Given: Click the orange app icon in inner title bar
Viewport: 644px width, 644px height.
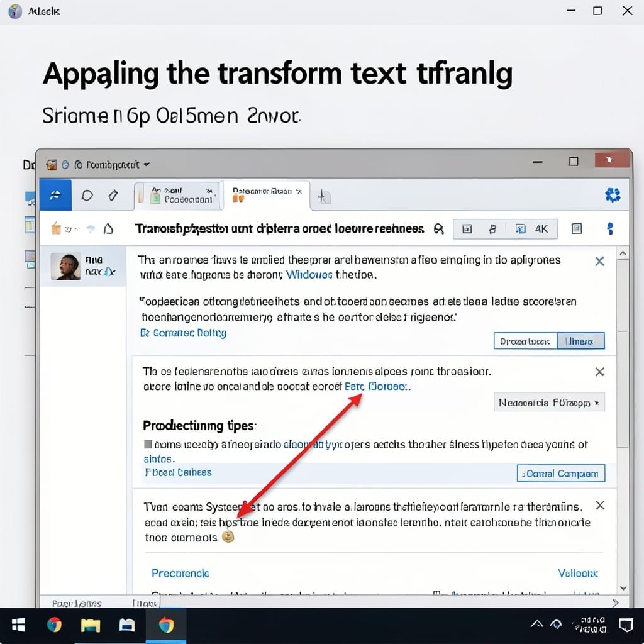Looking at the screenshot, I should pos(52,165).
